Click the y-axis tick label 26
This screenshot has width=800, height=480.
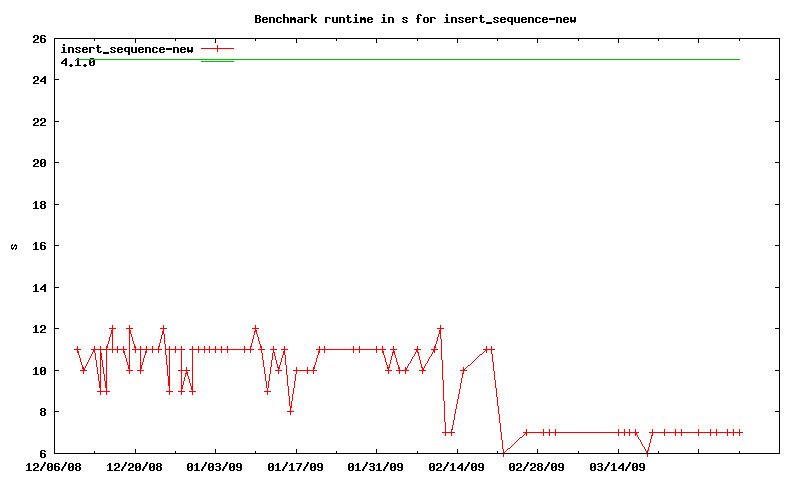pos(39,39)
